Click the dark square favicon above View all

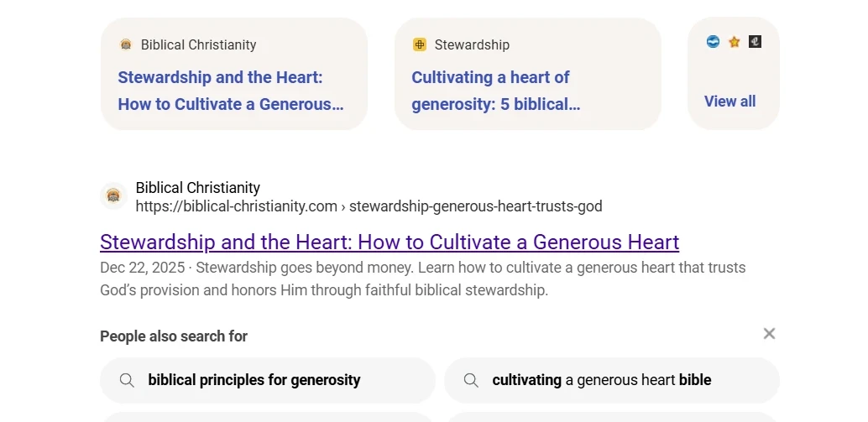pos(755,41)
